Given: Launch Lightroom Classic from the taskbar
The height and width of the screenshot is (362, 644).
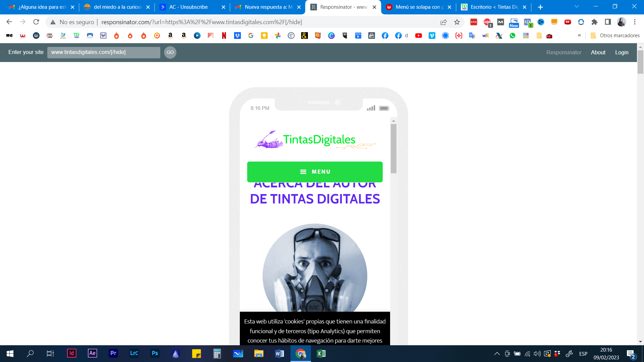Looking at the screenshot, I should [x=134, y=353].
